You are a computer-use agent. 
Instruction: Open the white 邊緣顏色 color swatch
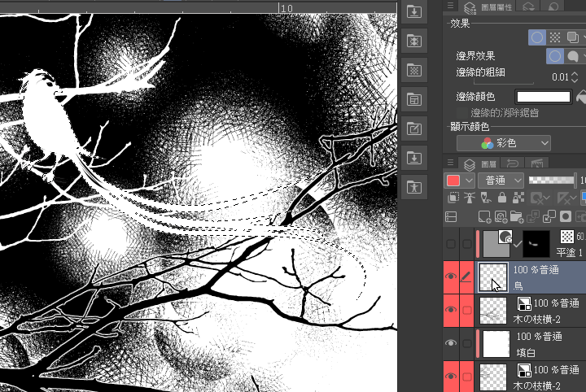[544, 97]
